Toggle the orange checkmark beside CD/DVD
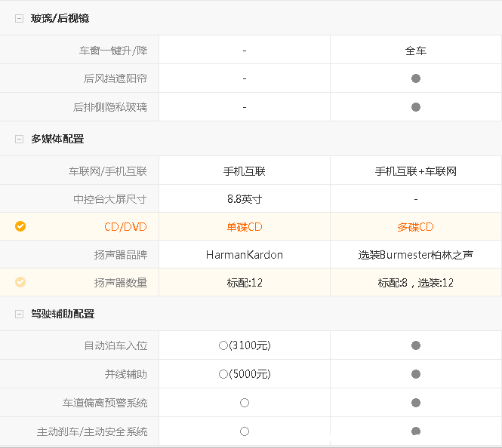The width and height of the screenshot is (502, 448). tap(20, 226)
